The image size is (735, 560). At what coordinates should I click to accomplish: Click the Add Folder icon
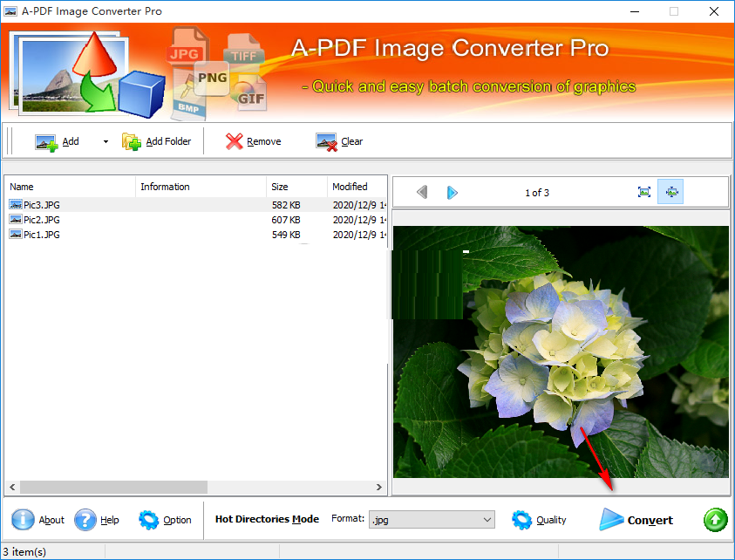pos(132,141)
